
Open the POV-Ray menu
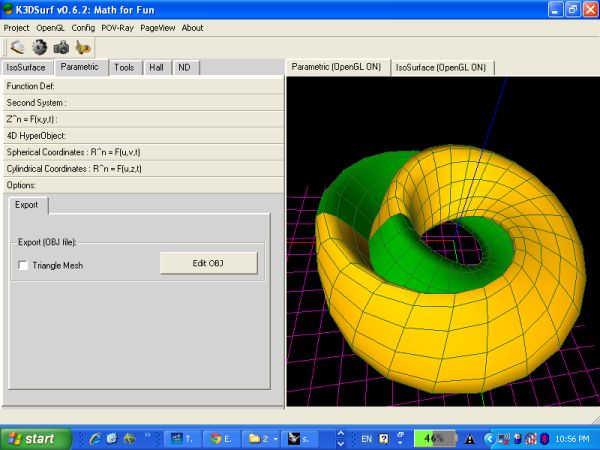coord(117,28)
